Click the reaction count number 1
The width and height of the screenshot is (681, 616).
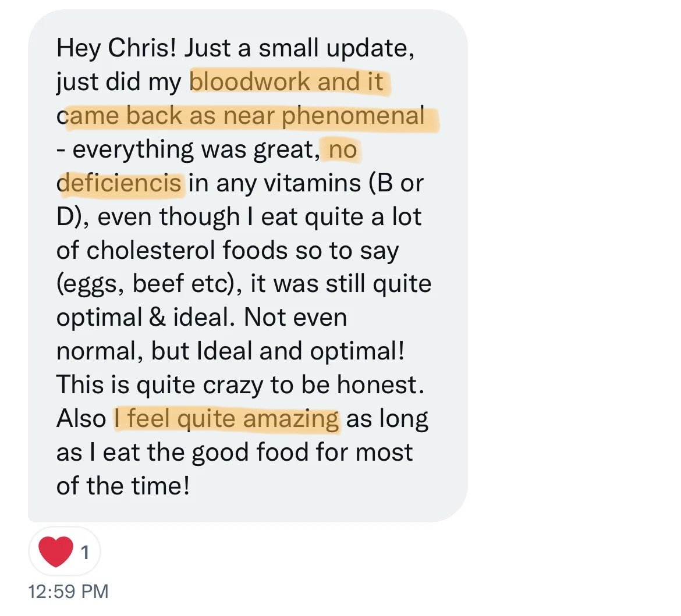coord(85,551)
